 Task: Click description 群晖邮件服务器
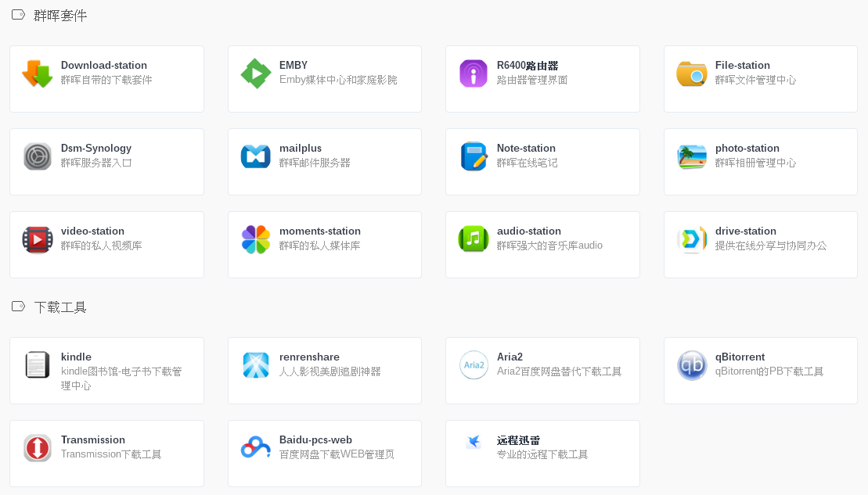[x=315, y=163]
